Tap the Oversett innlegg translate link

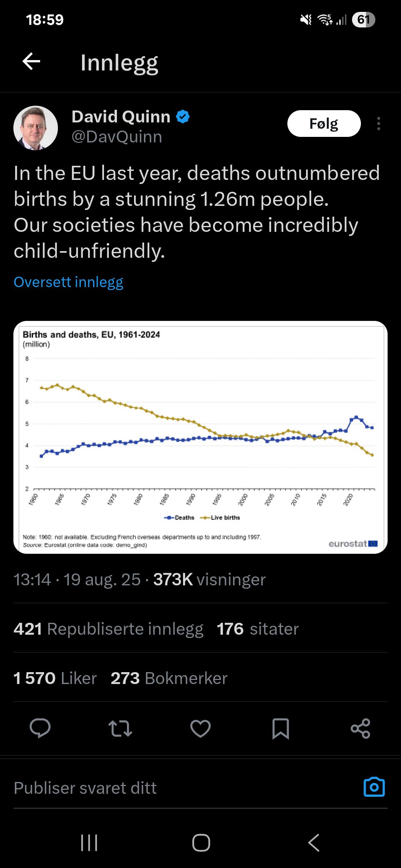click(68, 282)
